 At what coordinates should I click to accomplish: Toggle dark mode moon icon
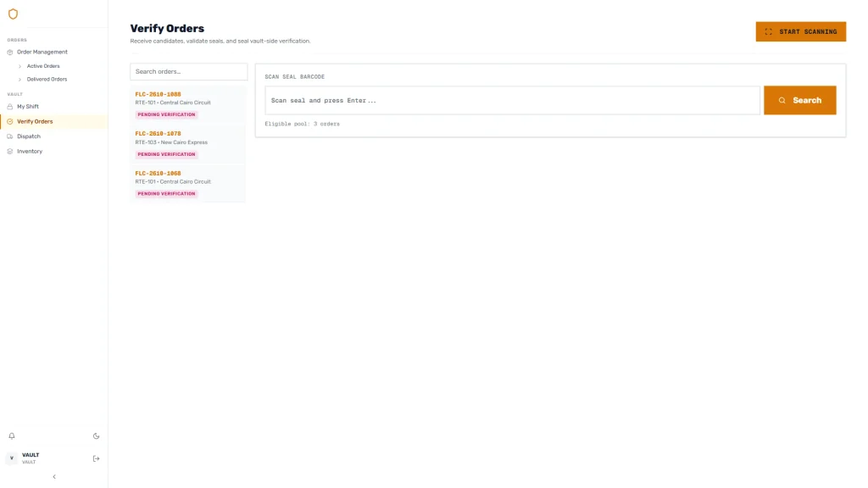pyautogui.click(x=97, y=436)
